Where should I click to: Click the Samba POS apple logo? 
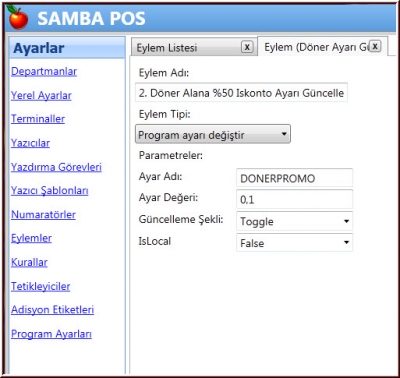pos(17,17)
